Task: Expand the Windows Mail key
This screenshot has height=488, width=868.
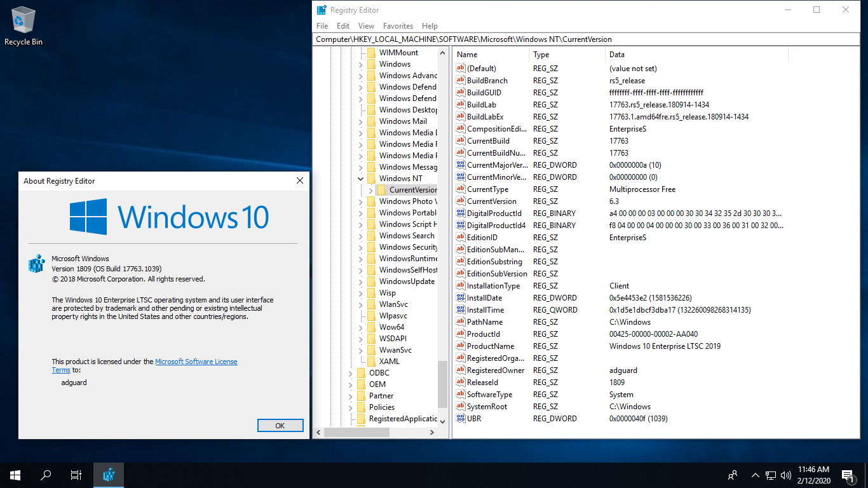Action: pos(361,121)
